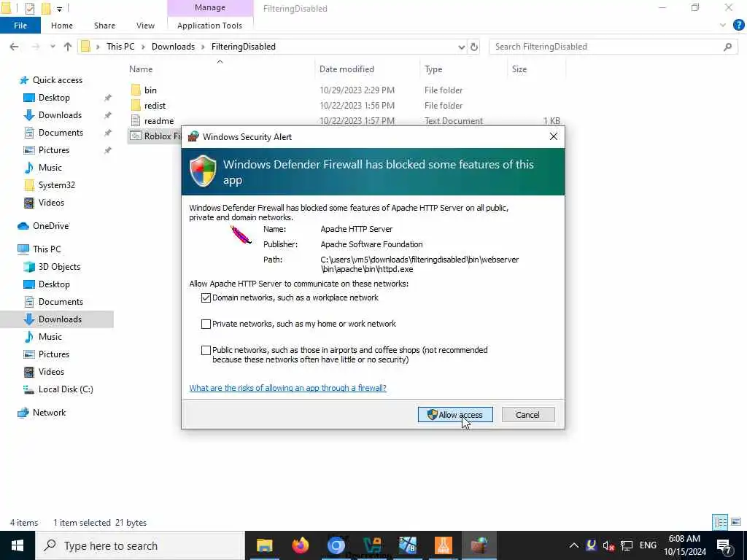Image resolution: width=747 pixels, height=560 pixels.
Task: Check Domain networks checkbox
Action: pyautogui.click(x=206, y=297)
